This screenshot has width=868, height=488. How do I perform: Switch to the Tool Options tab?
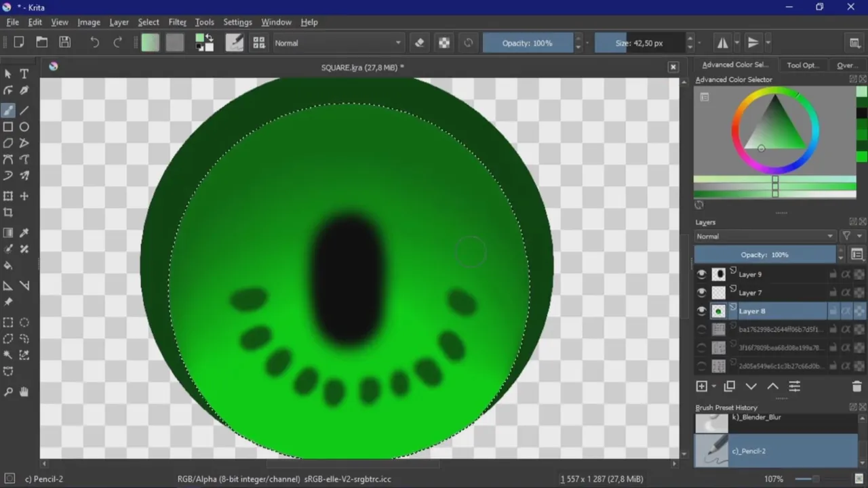click(x=803, y=65)
